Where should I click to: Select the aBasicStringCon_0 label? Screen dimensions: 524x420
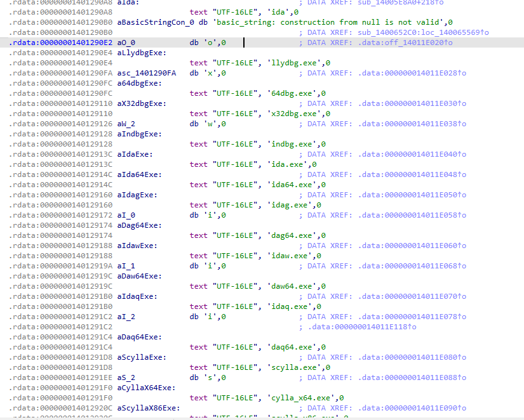(156, 22)
